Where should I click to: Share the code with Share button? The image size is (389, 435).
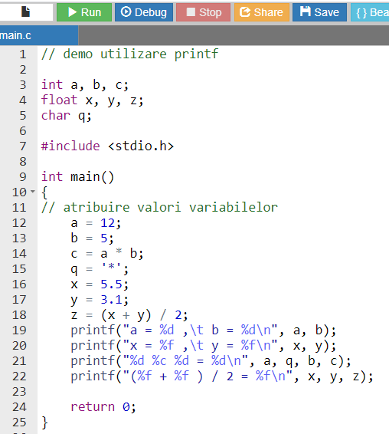(x=262, y=12)
